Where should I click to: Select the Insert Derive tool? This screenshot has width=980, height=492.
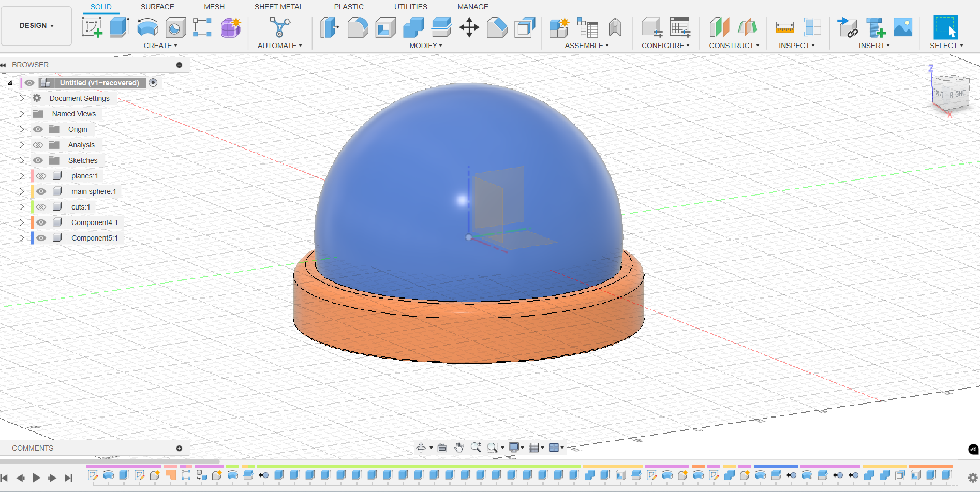pos(848,27)
